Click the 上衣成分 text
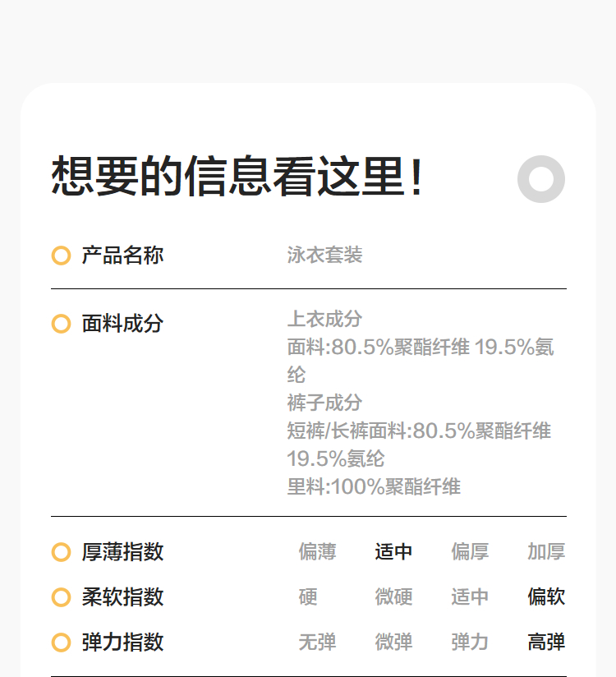The width and height of the screenshot is (616, 677). pyautogui.click(x=324, y=319)
